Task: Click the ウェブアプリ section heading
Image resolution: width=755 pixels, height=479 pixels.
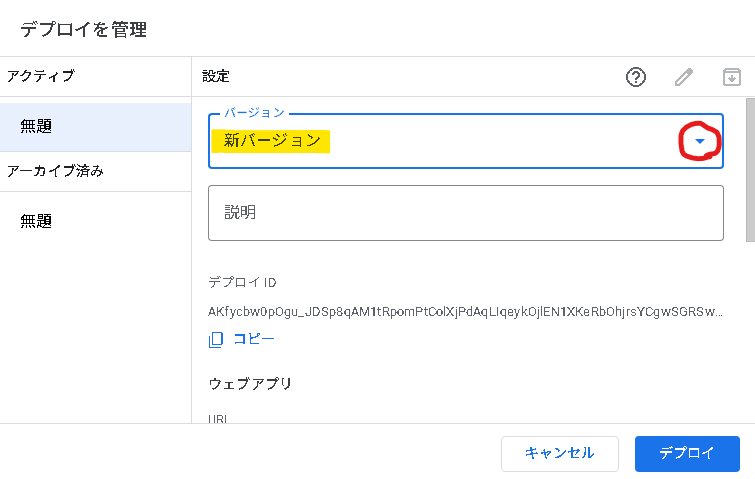Action: tap(250, 383)
